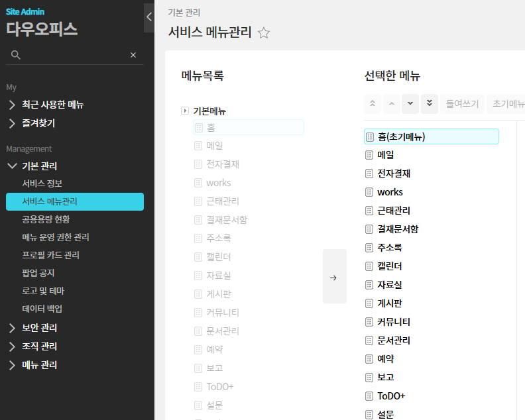The height and width of the screenshot is (420, 525).
Task: Select 캘린더 icon in selected menu list
Action: click(370, 266)
